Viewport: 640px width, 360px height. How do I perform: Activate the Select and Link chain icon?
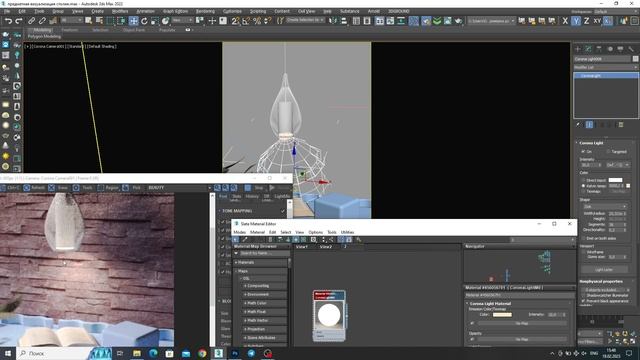[x=31, y=21]
